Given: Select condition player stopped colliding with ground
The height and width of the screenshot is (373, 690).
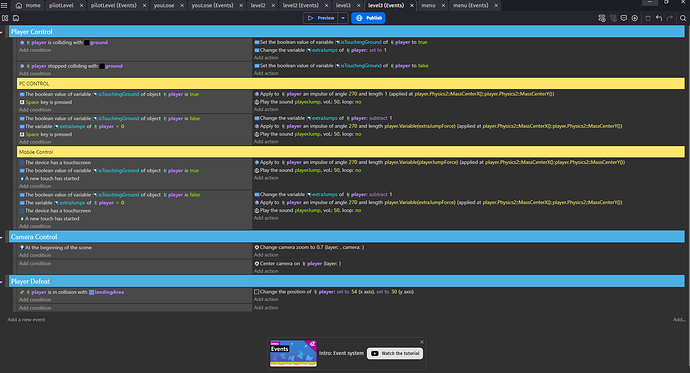Looking at the screenshot, I should pos(71,66).
